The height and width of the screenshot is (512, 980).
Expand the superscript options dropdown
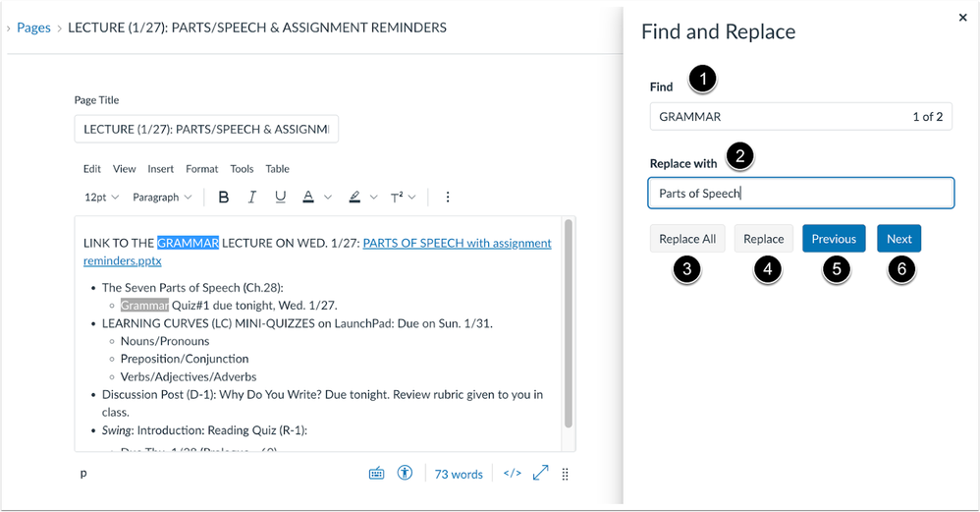[411, 198]
